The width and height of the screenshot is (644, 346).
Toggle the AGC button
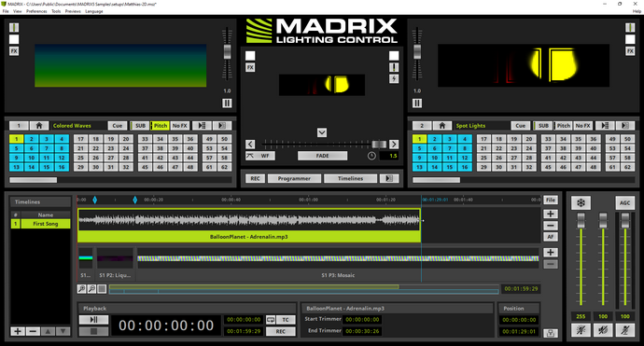coord(624,202)
